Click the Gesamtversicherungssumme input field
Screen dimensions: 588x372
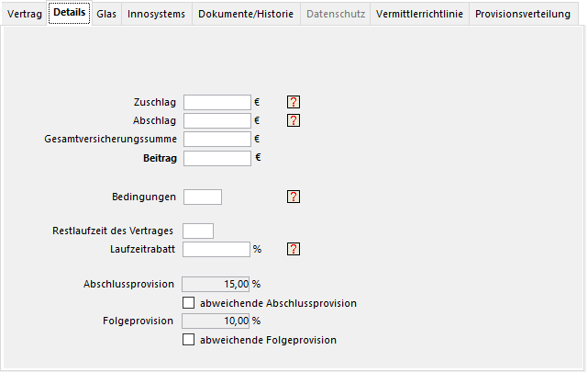click(217, 139)
